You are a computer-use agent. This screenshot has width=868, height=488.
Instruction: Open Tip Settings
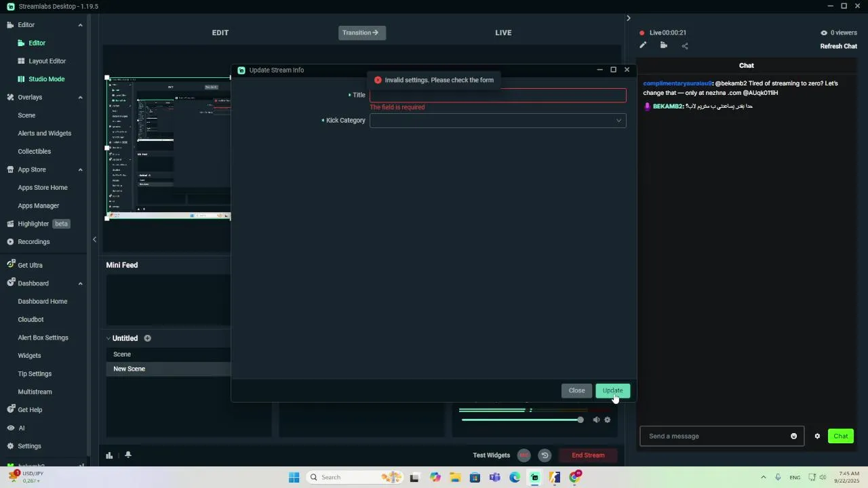[x=35, y=374]
